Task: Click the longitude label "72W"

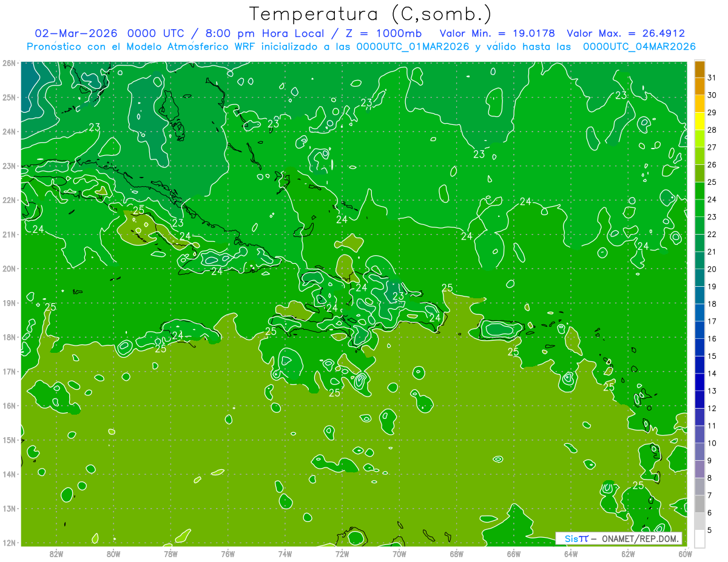Action: [x=342, y=554]
